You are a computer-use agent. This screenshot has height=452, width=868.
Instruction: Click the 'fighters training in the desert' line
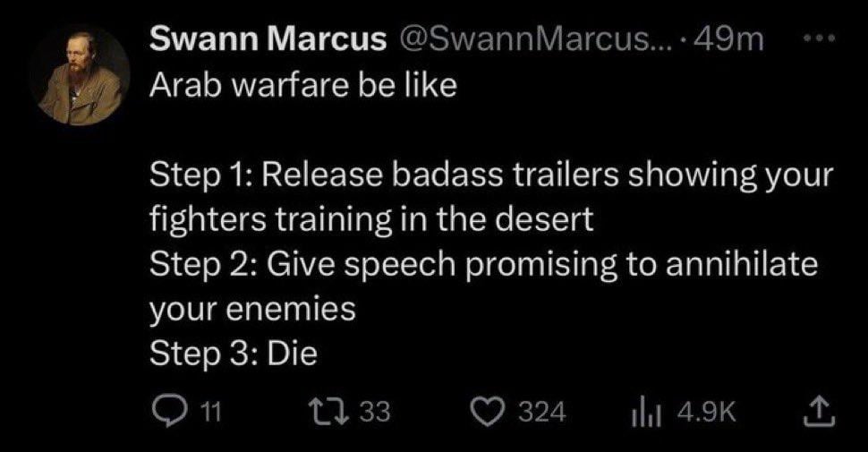coord(371,220)
